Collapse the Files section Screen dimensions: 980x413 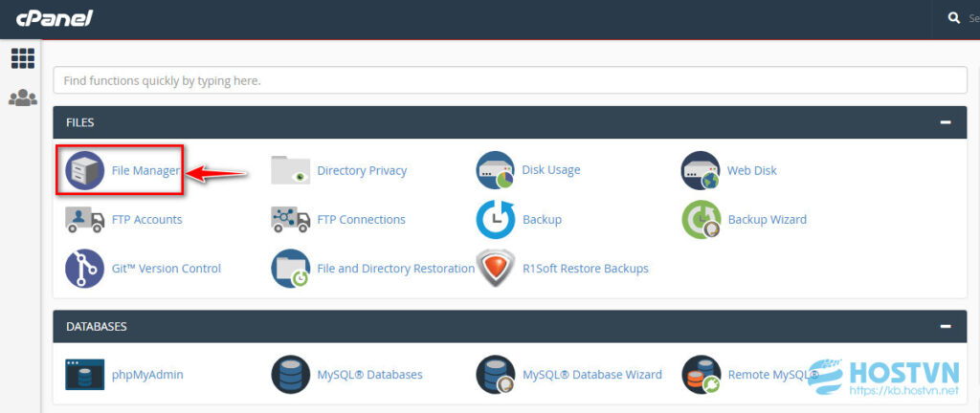tap(946, 122)
